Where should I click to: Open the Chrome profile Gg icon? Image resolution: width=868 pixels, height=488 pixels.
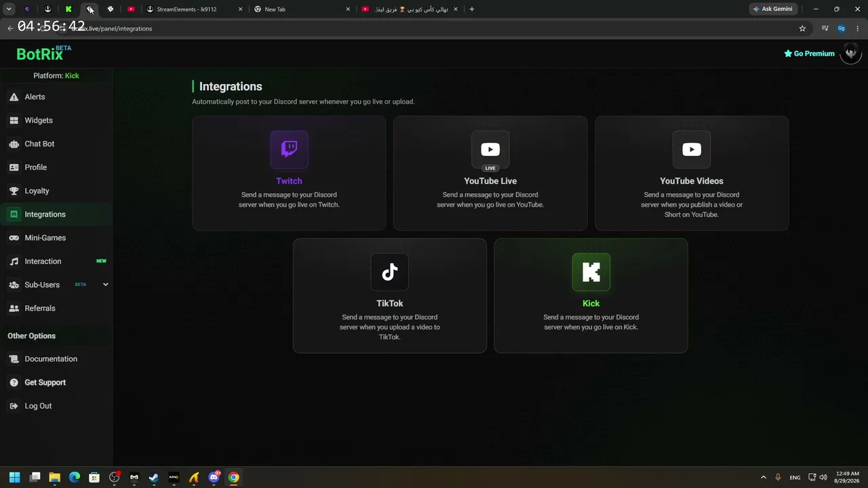pyautogui.click(x=842, y=28)
